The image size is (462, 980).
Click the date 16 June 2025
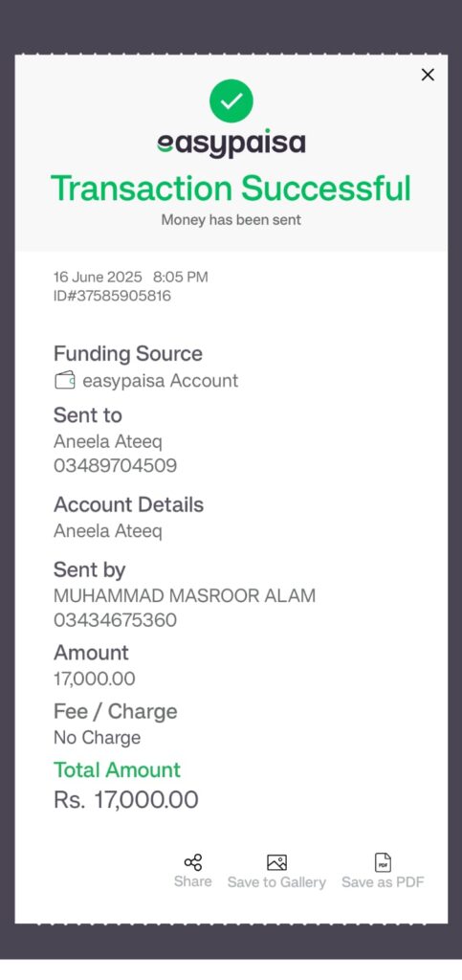(x=98, y=277)
